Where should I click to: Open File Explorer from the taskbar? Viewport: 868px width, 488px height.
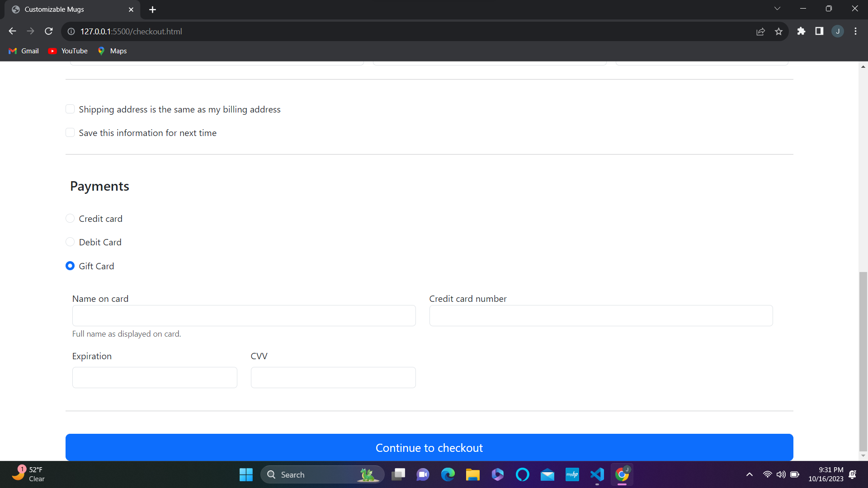(472, 474)
